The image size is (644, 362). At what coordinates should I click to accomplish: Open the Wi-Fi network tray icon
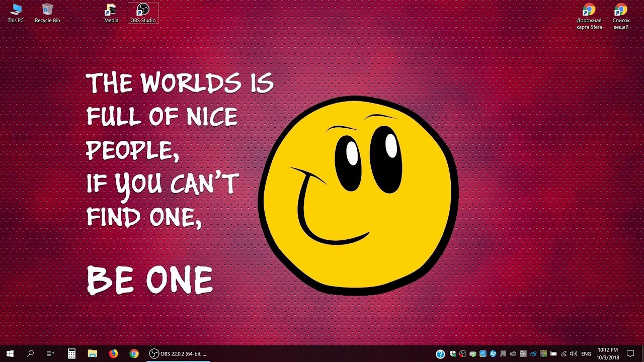tap(563, 354)
